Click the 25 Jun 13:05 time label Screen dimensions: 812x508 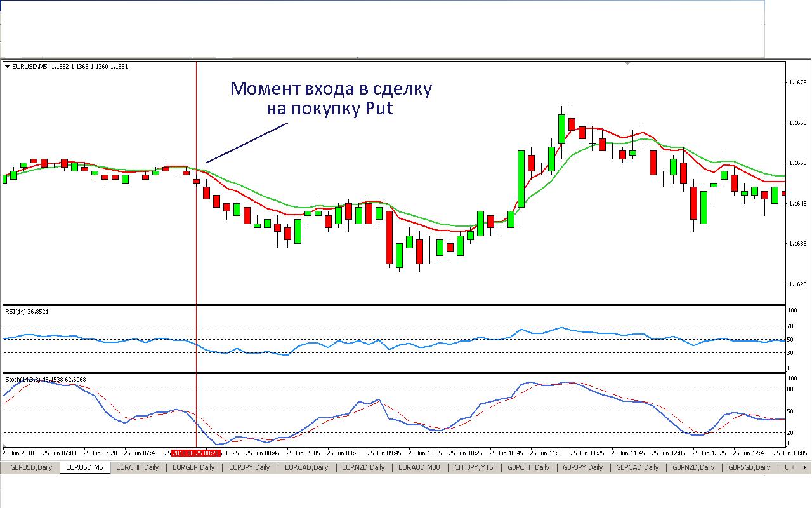pyautogui.click(x=791, y=453)
